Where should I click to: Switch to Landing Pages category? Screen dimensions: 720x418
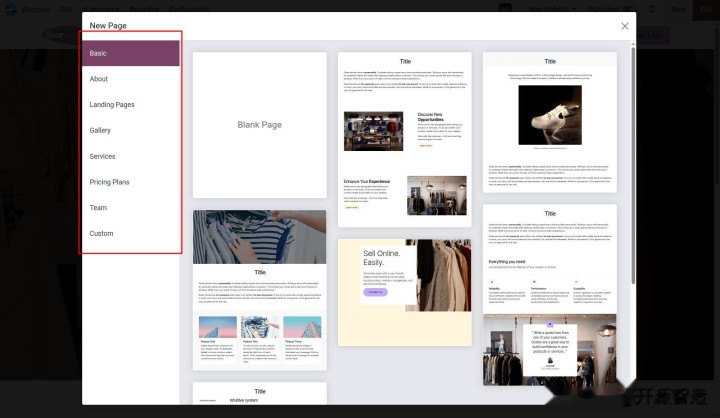[x=131, y=105]
